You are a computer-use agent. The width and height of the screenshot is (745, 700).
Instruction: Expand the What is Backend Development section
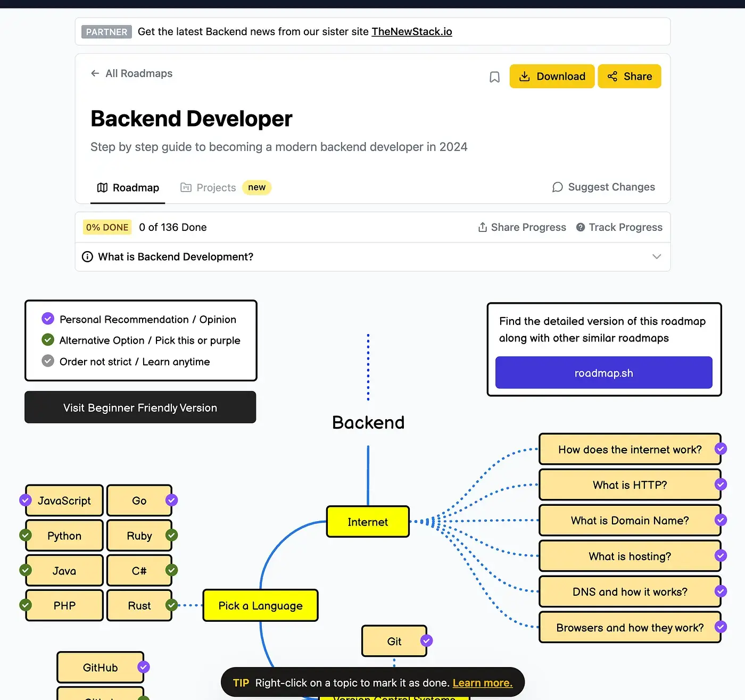pyautogui.click(x=656, y=256)
